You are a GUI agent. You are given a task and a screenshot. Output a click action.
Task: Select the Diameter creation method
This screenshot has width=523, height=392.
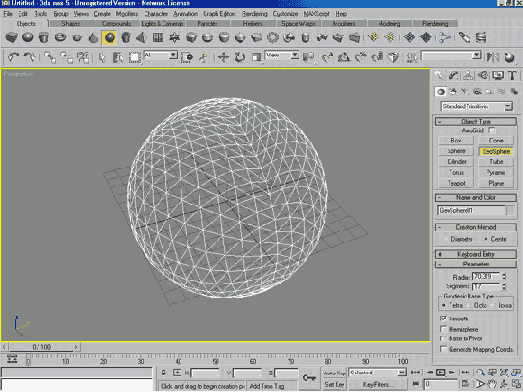[446, 239]
